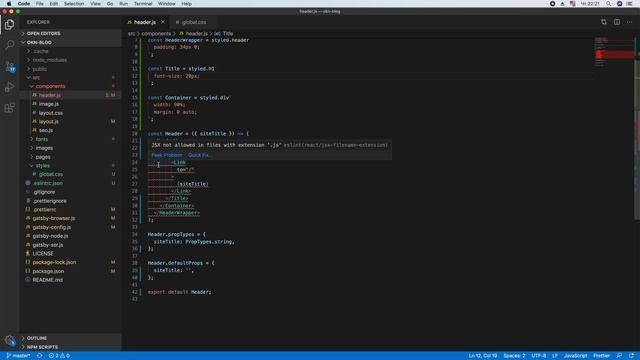Expand the NPM Scripts section
The height and width of the screenshot is (360, 640).
coord(71,347)
